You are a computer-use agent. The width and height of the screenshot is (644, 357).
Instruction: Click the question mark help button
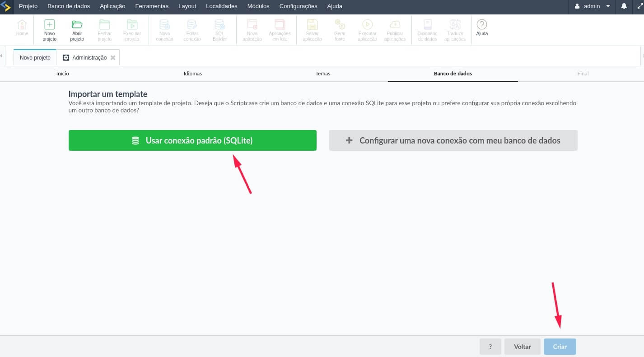coord(490,347)
